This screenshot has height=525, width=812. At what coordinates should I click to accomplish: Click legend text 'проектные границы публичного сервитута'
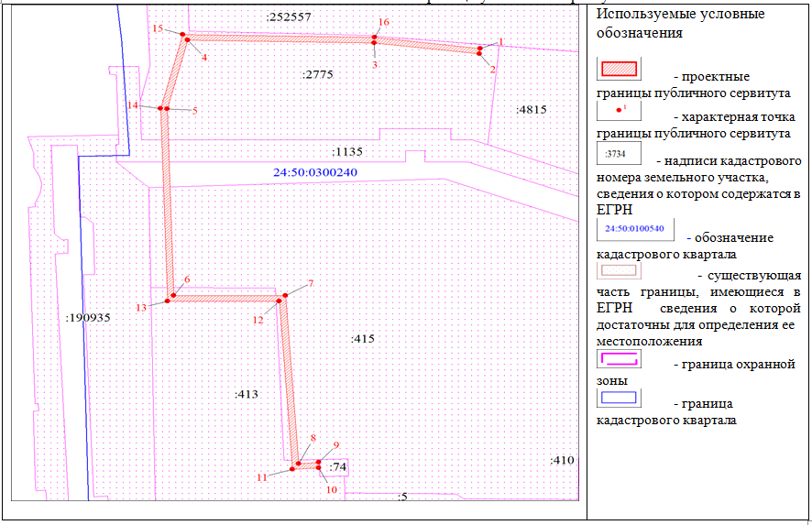[x=694, y=85]
